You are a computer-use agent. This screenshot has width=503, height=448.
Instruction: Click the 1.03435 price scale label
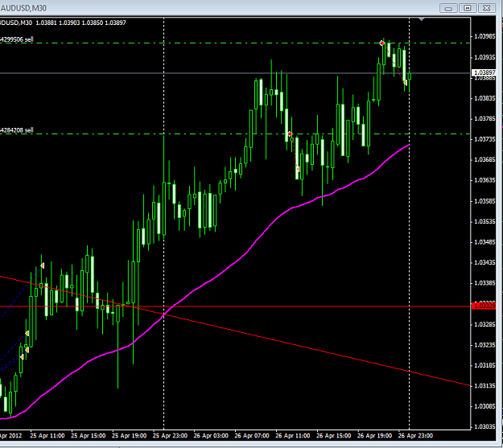(x=484, y=263)
